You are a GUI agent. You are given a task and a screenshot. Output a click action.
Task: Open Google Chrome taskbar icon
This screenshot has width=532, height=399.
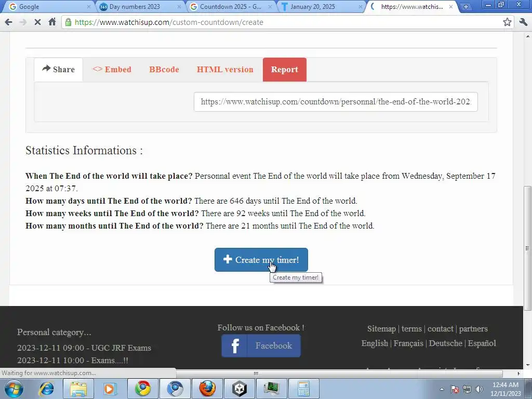point(143,389)
